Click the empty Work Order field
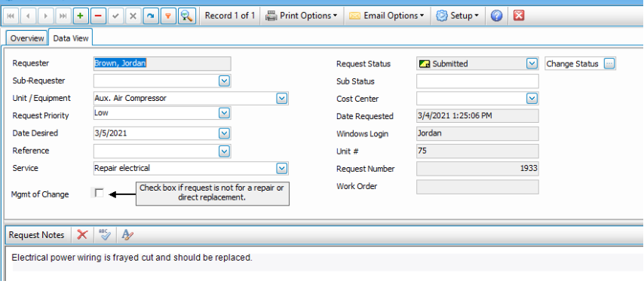This screenshot has width=644, height=287. click(477, 187)
